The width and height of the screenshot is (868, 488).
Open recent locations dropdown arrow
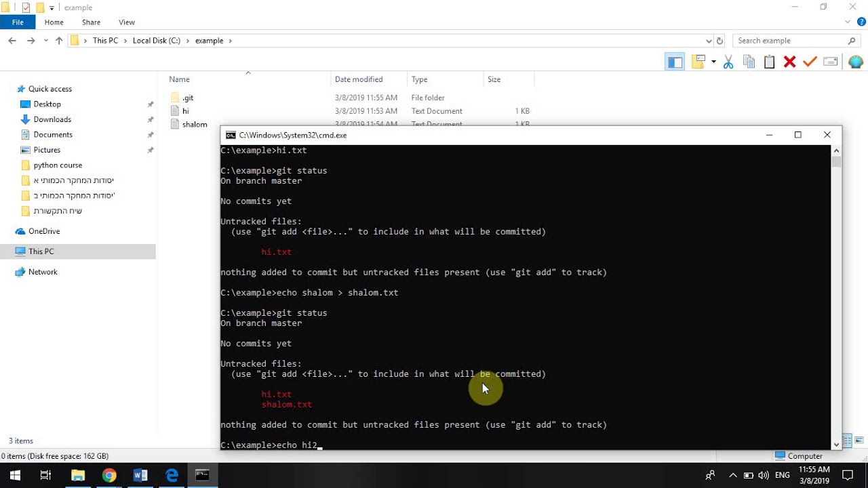pos(46,41)
